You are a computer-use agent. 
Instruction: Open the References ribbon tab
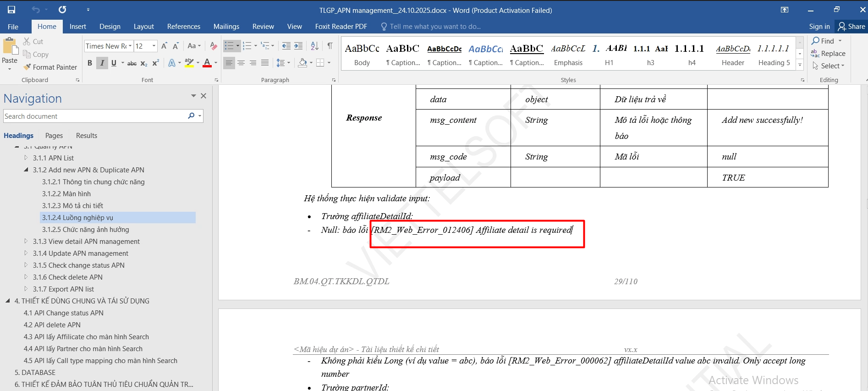pyautogui.click(x=183, y=27)
